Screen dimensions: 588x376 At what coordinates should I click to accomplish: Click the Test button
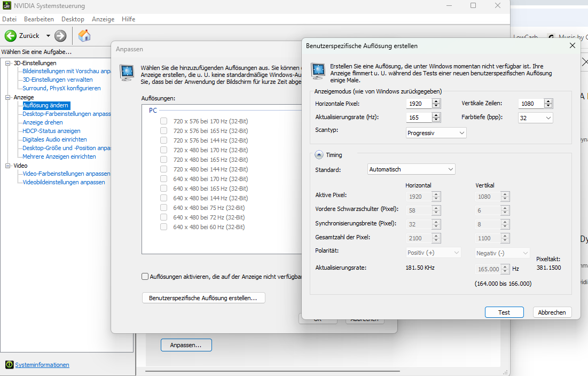(504, 312)
